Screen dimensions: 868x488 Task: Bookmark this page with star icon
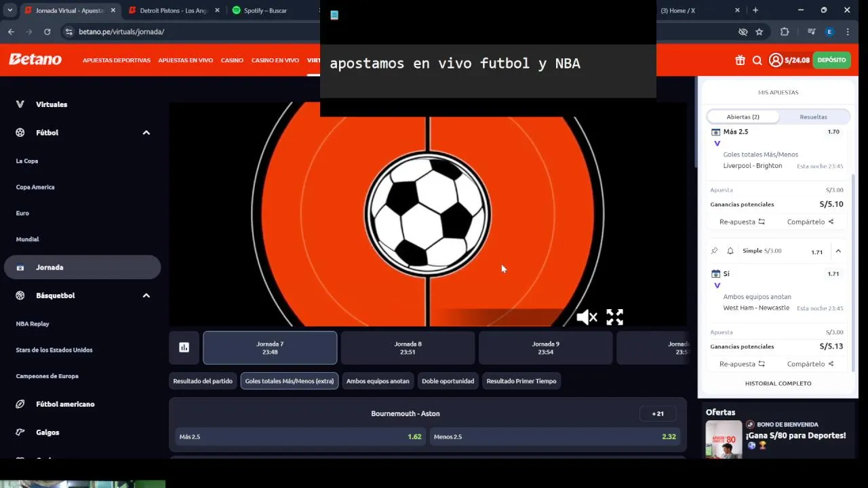[x=759, y=32]
